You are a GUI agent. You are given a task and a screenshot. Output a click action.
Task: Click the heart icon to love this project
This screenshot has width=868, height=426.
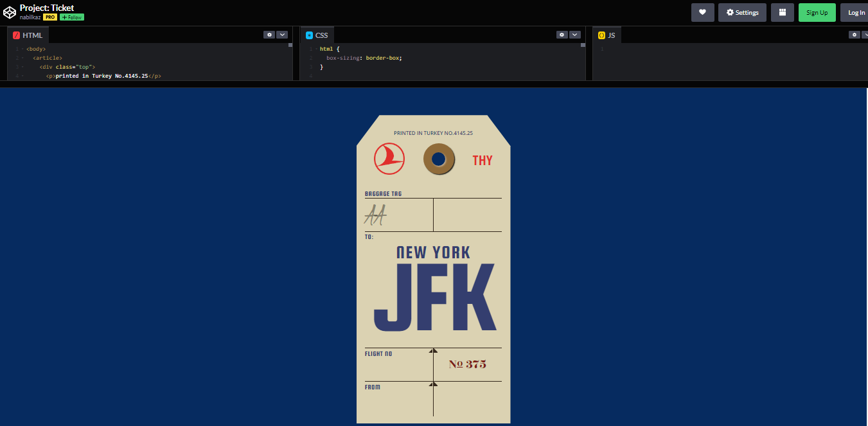[702, 12]
